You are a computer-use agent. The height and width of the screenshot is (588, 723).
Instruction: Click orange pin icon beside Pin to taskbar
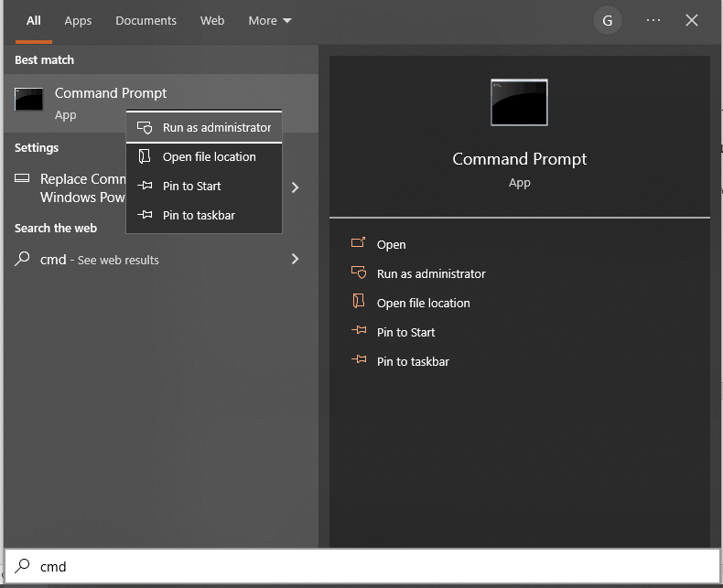(359, 359)
